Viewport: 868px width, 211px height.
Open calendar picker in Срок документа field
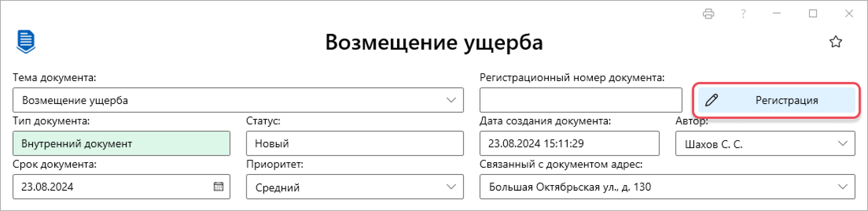218,186
